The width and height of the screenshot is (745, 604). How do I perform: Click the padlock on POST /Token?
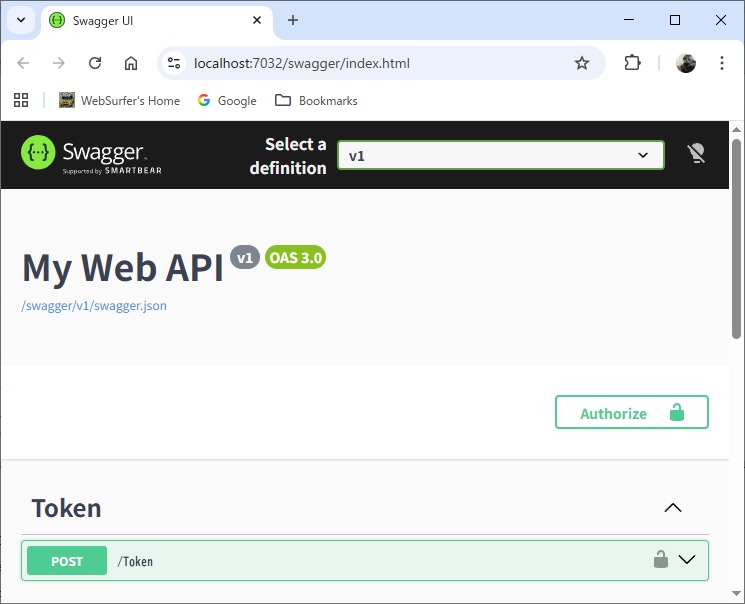coord(660,559)
